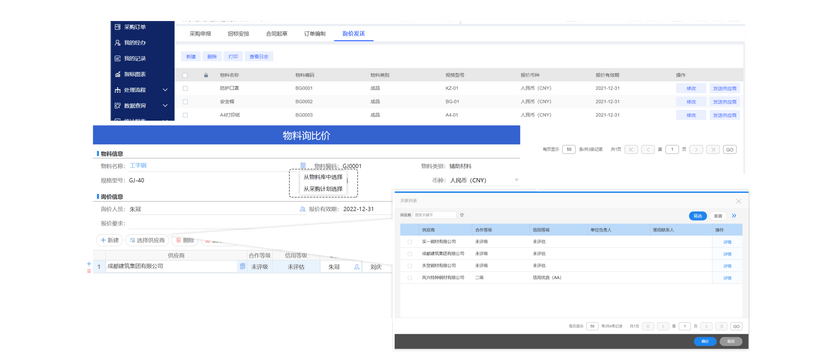Click GO in dialog pager

736,326
